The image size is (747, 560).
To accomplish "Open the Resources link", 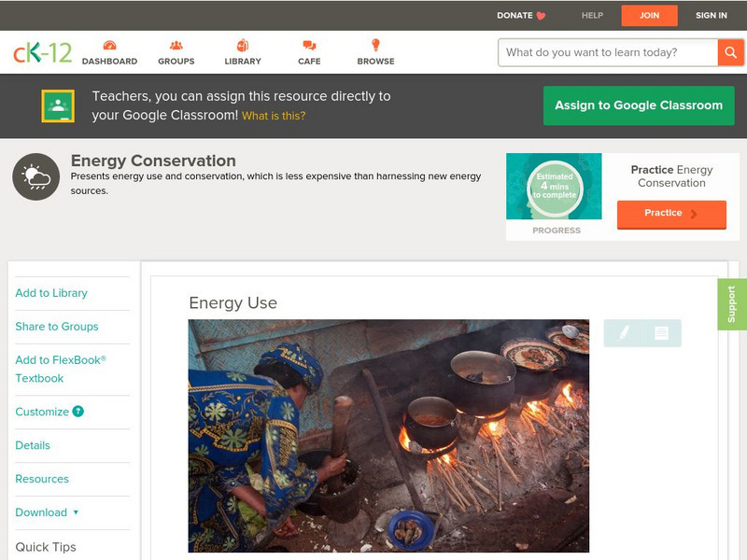I will click(x=42, y=479).
